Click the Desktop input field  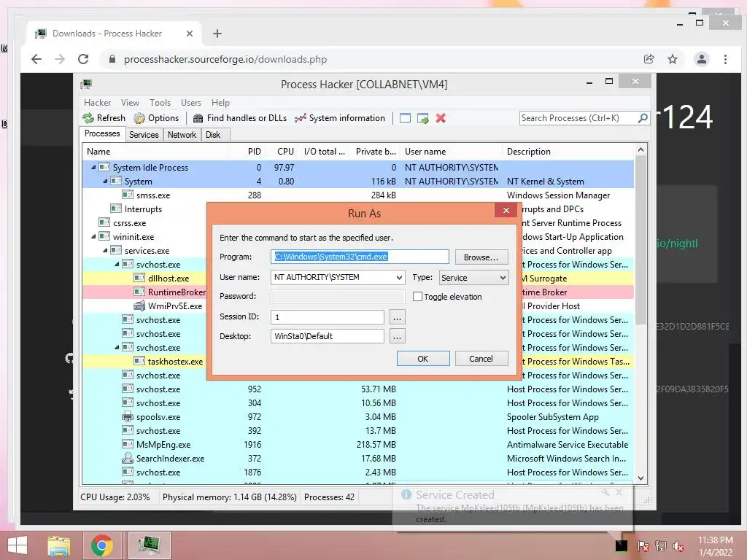[328, 336]
